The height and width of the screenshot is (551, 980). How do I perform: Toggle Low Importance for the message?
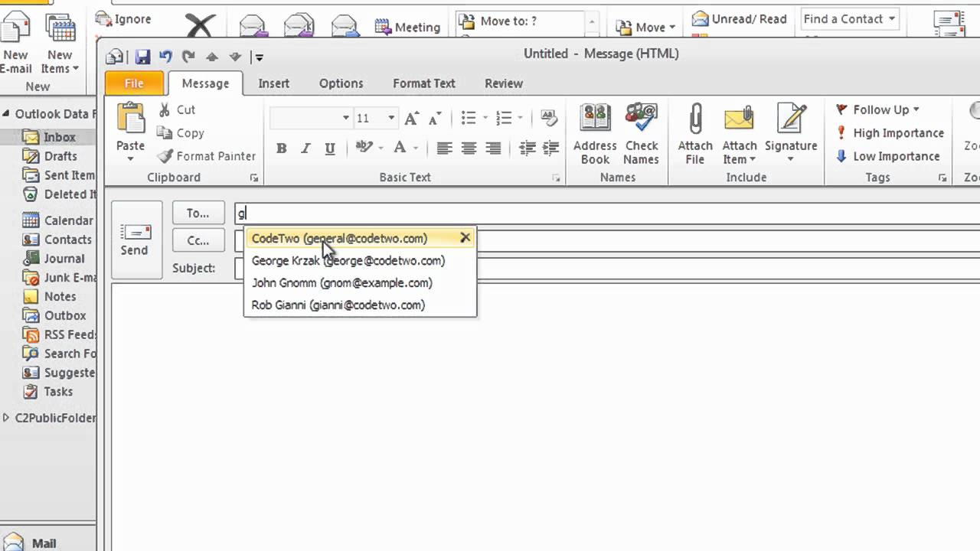(888, 156)
